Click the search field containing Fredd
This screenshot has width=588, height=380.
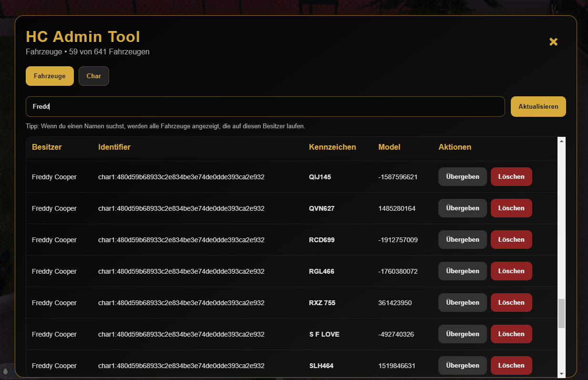(x=265, y=107)
